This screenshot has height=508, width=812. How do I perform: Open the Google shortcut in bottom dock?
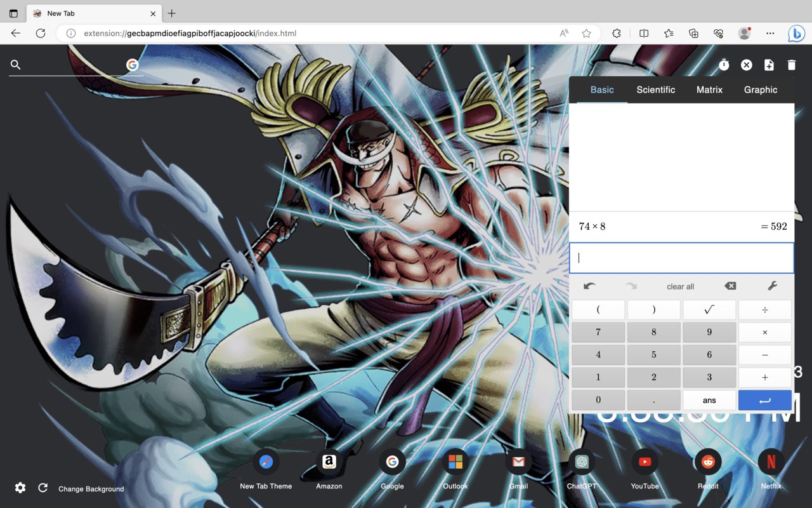[x=392, y=469]
